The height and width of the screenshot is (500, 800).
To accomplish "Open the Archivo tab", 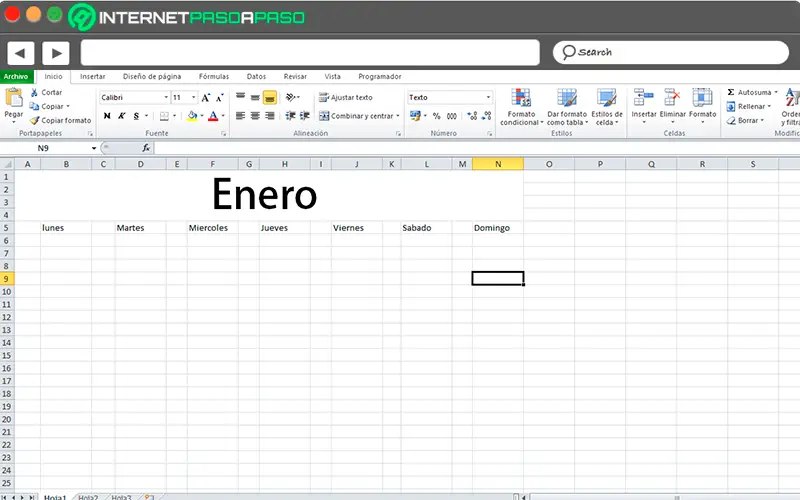I will click(16, 77).
